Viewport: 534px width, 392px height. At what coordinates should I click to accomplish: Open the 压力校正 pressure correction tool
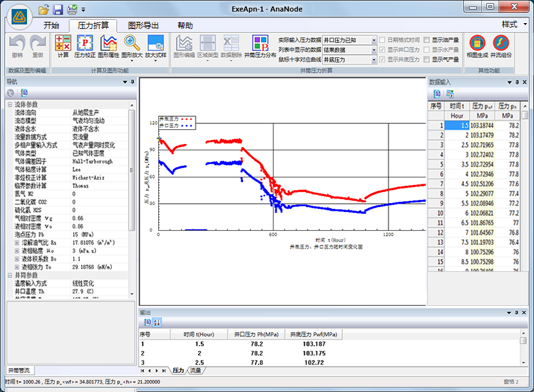85,47
